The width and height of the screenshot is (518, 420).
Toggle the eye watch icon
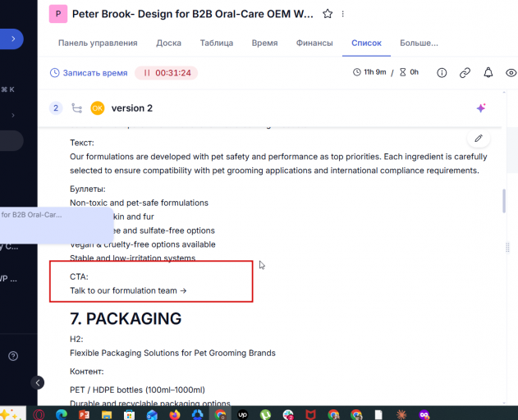tap(511, 73)
